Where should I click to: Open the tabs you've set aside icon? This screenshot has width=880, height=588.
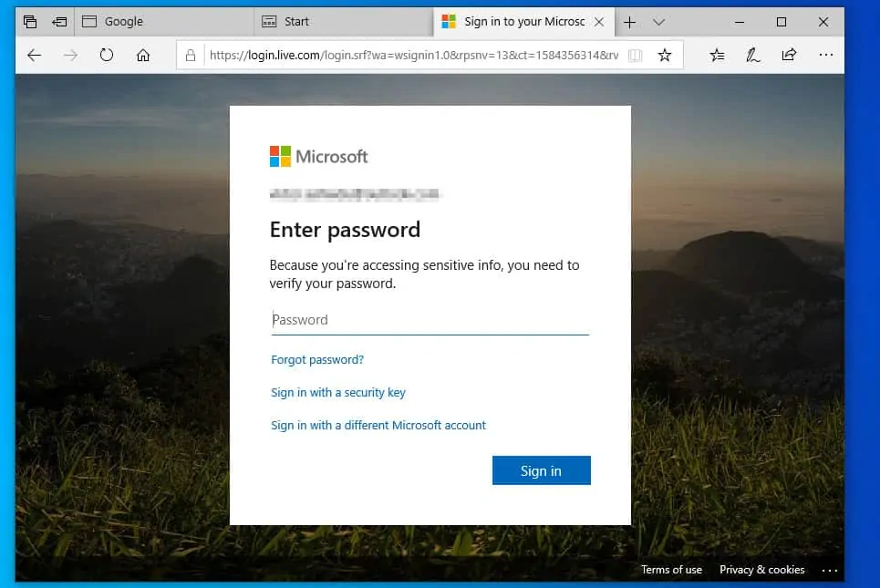pos(30,22)
